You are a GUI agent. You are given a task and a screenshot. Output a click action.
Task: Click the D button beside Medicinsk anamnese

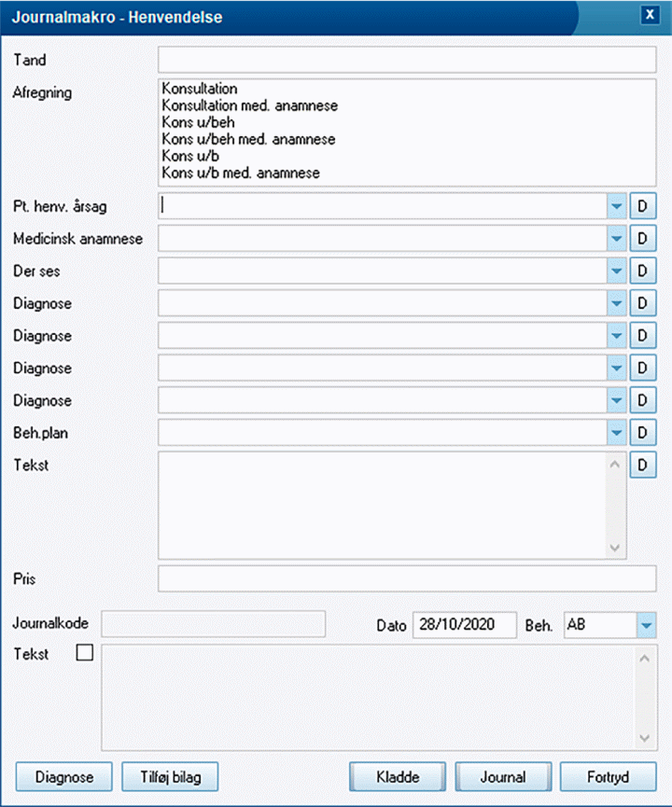point(642,239)
